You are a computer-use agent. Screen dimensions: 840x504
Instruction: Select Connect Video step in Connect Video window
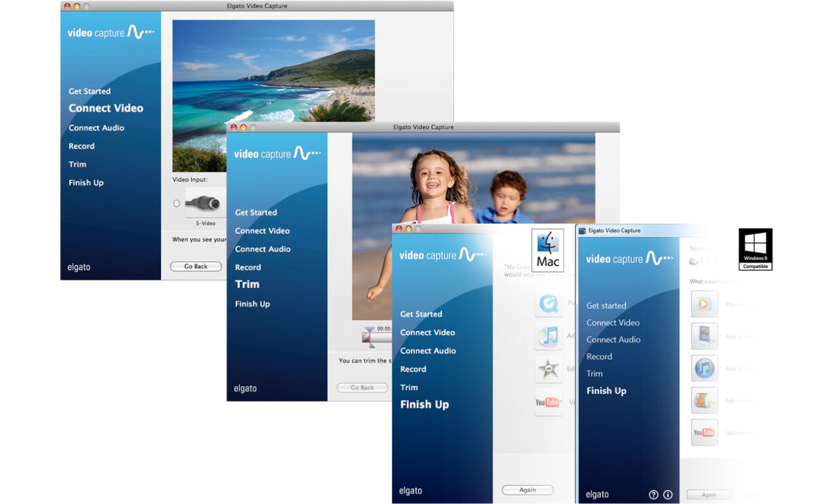[x=106, y=109]
